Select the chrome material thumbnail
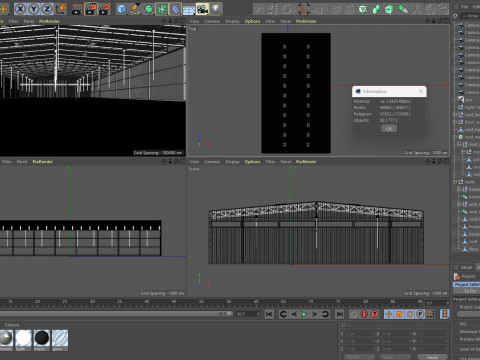 (x=6, y=340)
